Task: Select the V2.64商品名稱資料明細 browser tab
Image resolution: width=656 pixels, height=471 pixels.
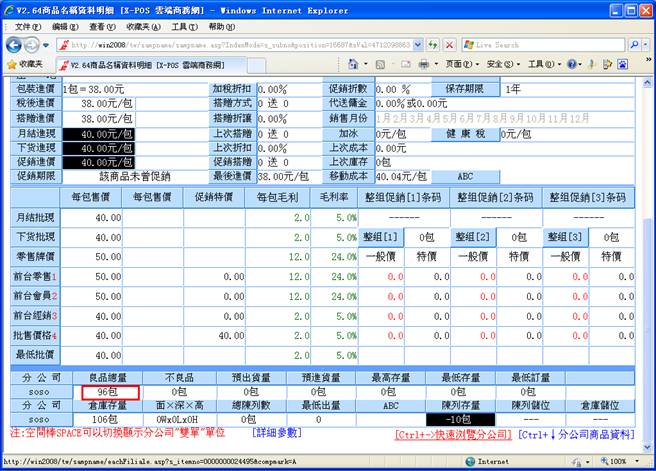Action: (145, 64)
